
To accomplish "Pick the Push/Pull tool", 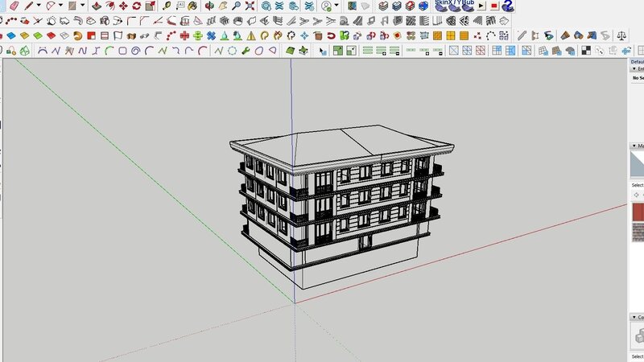I will pyautogui.click(x=97, y=6).
